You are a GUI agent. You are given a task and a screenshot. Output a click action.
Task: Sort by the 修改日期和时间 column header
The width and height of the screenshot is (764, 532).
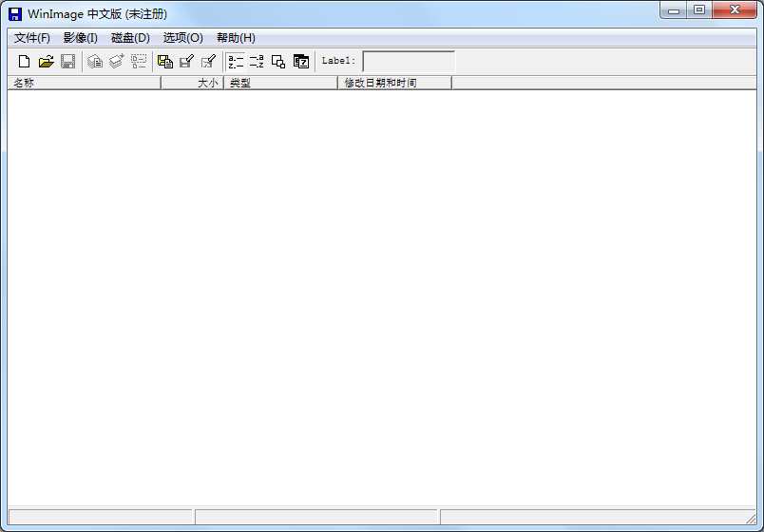point(395,83)
